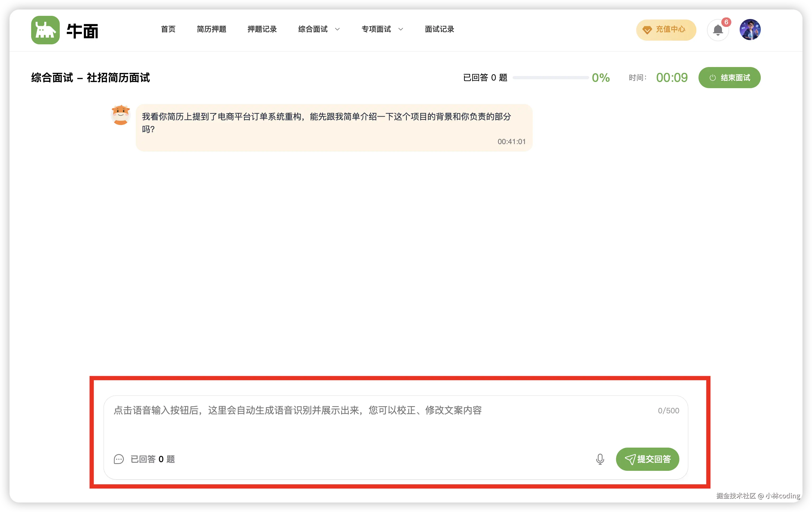Click the power icon on 结束面试 button
The width and height of the screenshot is (812, 512).
tap(712, 78)
